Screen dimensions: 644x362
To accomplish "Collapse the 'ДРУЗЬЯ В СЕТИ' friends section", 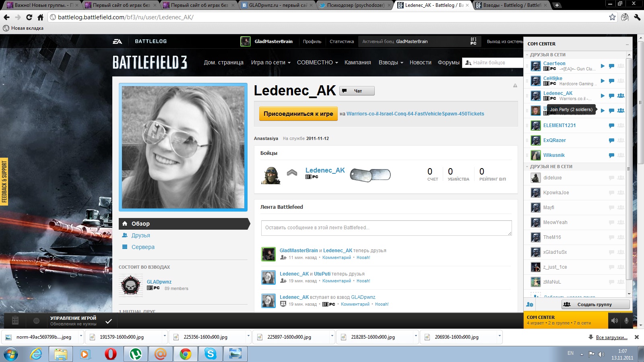I will pos(527,55).
